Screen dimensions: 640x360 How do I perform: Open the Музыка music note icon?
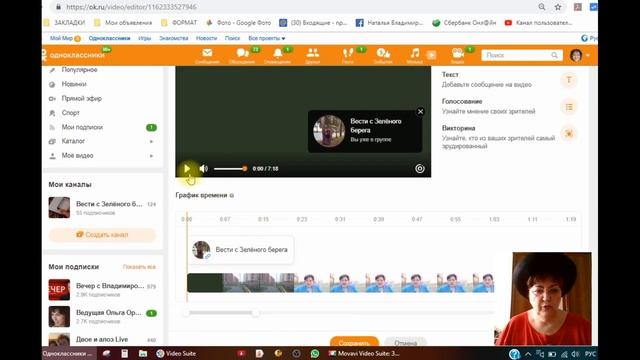click(x=415, y=56)
